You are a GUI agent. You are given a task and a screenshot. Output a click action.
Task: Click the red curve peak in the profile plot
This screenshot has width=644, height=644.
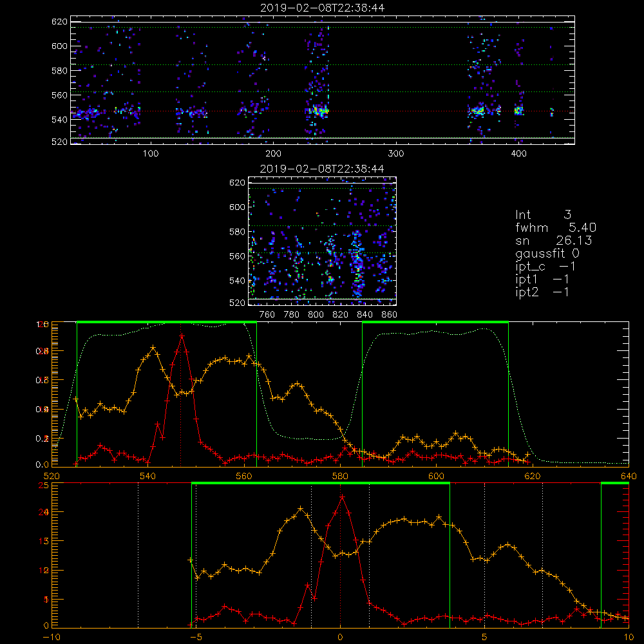point(182,336)
